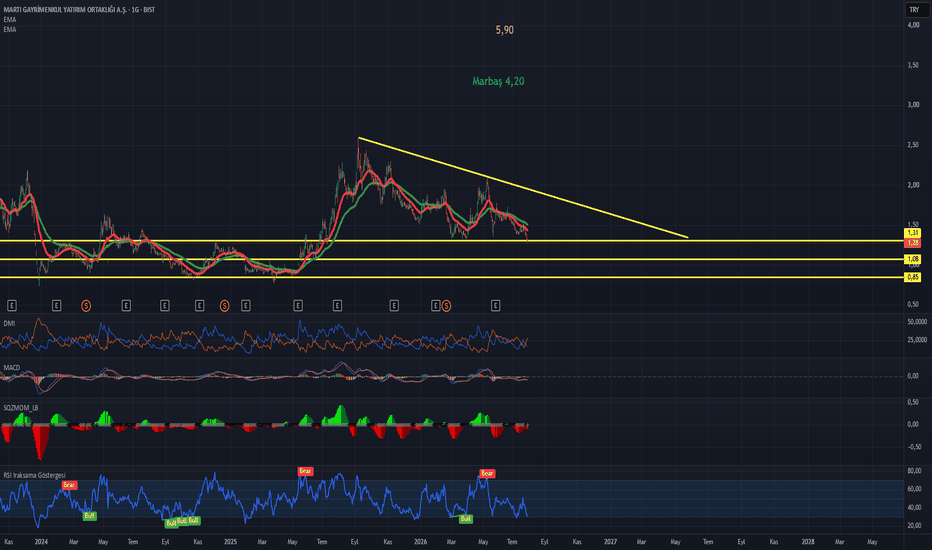
Task: Click the 80,00 RSI scale value
Action: [x=914, y=471]
